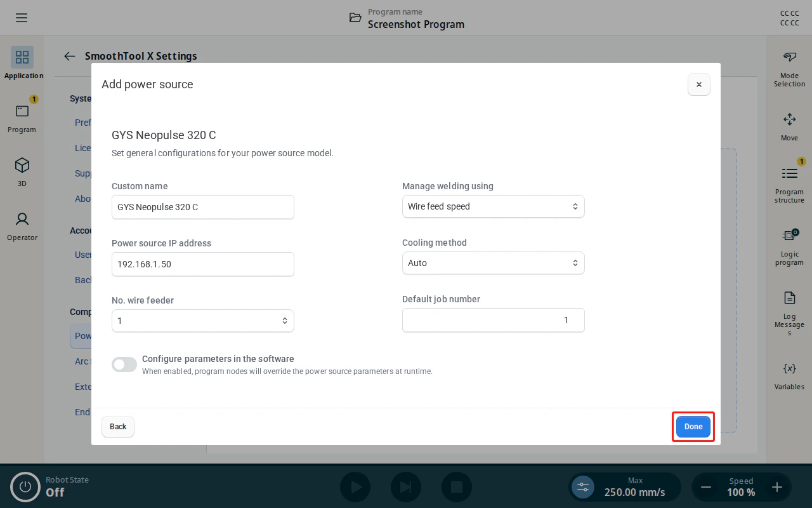The image size is (812, 508).
Task: Open Log Messages document icon
Action: click(x=789, y=298)
